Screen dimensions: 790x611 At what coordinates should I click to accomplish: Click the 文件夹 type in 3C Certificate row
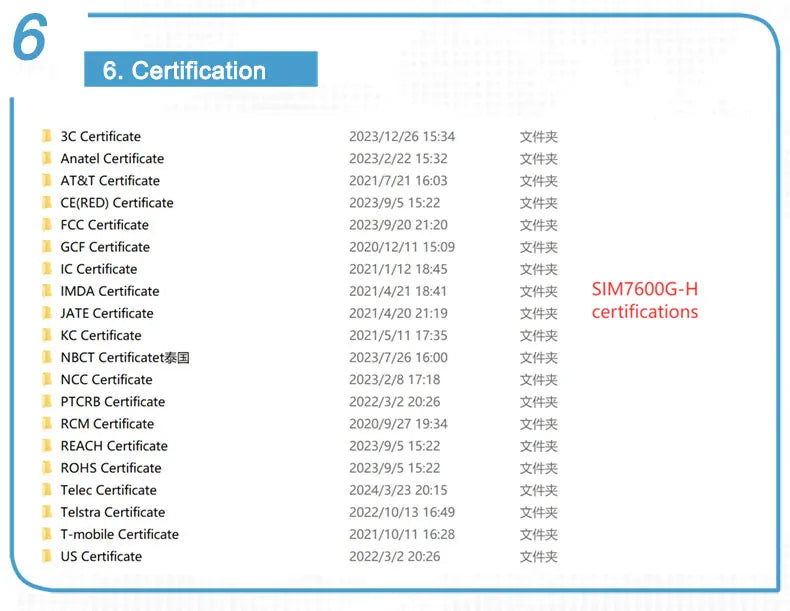click(x=539, y=137)
